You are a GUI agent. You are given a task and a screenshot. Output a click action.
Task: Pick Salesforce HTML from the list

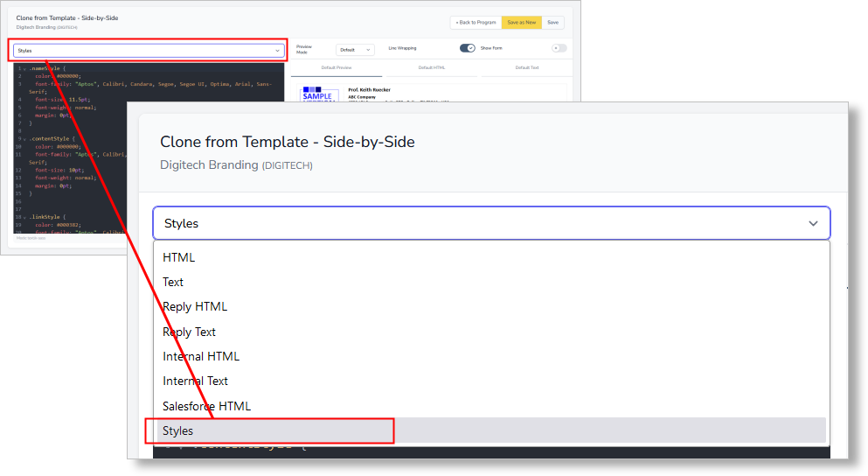click(x=491, y=406)
